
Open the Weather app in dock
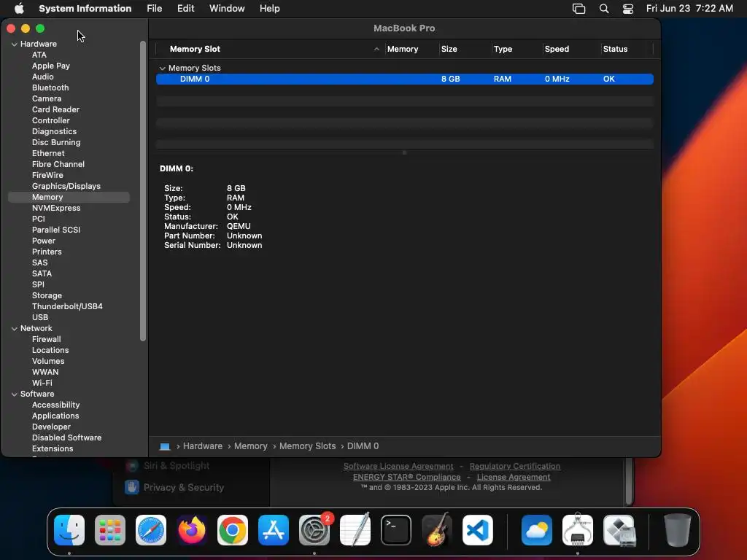tap(537, 530)
